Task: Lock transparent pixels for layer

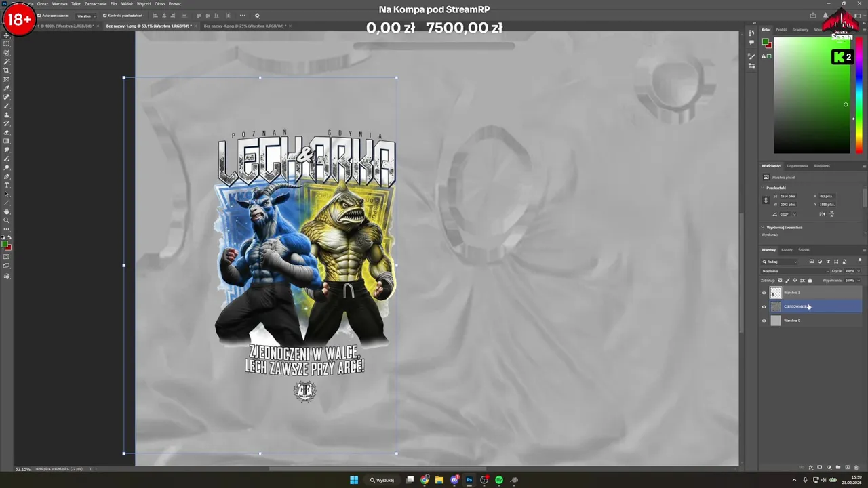Action: pyautogui.click(x=780, y=280)
